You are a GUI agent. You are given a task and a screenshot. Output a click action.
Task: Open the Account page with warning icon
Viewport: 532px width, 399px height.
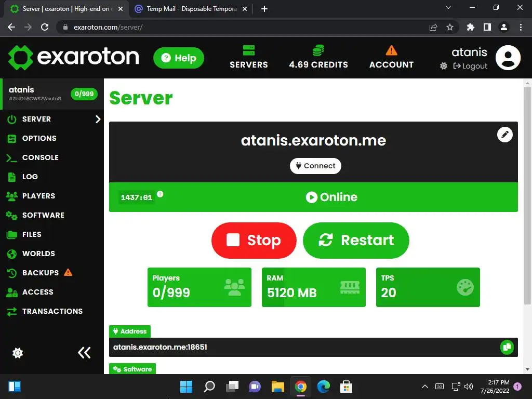[391, 57]
